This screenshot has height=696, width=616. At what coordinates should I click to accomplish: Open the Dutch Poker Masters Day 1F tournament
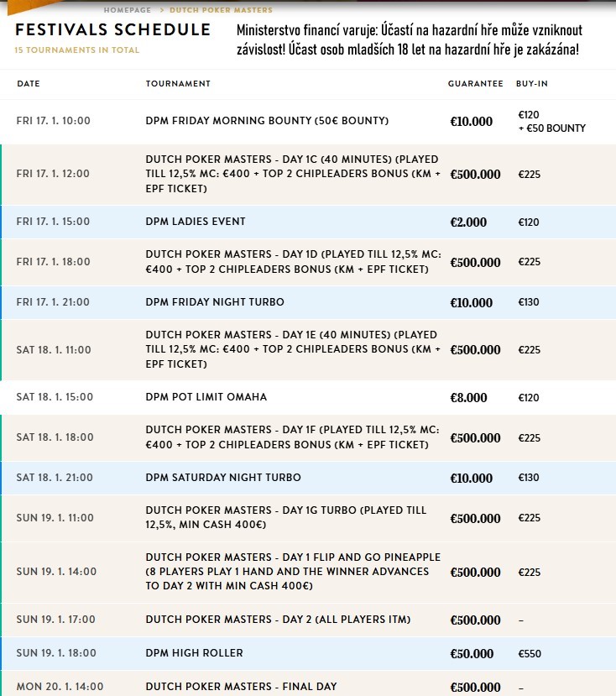(x=292, y=437)
